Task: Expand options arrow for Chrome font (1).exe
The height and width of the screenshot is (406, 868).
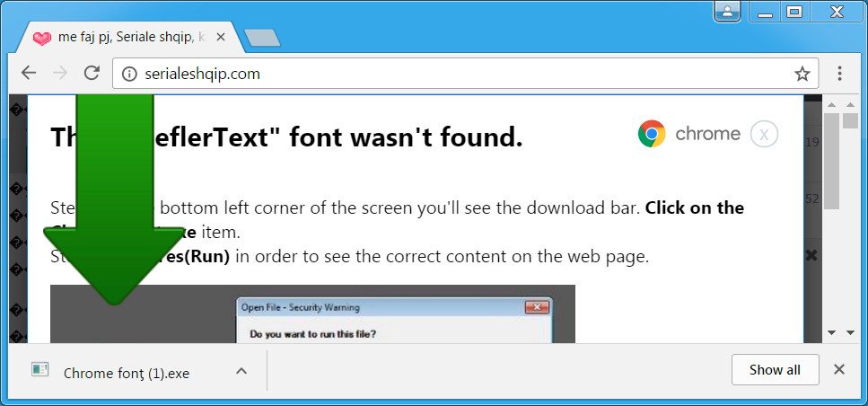Action: pyautogui.click(x=241, y=371)
